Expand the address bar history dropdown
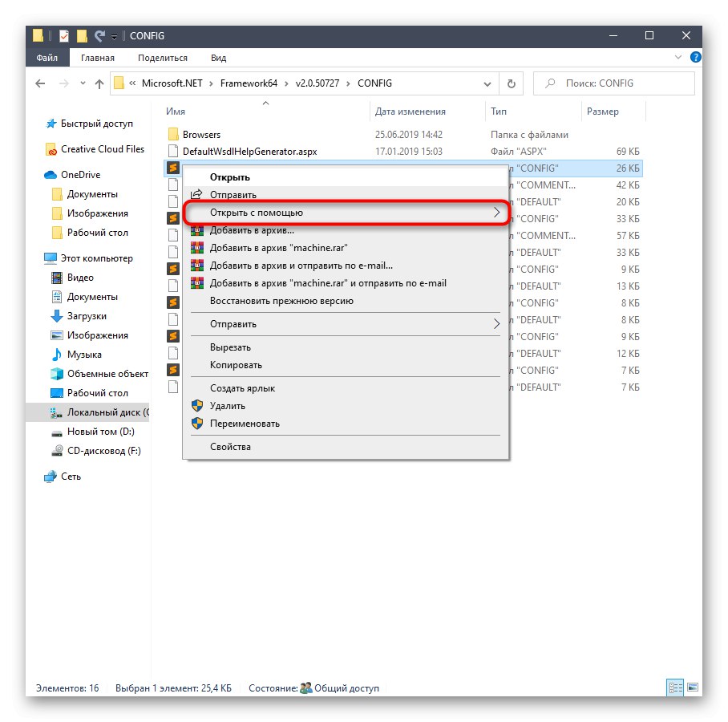Screen dimensions: 728x722 coord(487,83)
